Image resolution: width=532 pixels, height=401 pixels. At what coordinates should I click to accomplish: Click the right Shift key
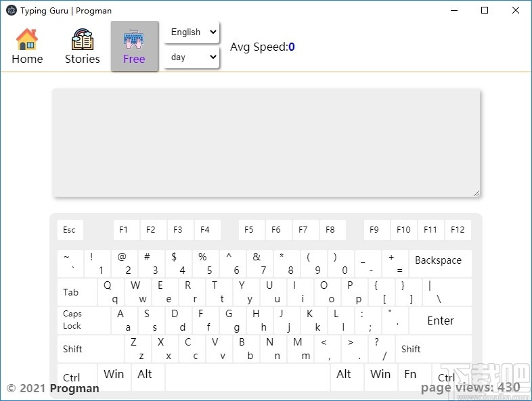[434, 349]
